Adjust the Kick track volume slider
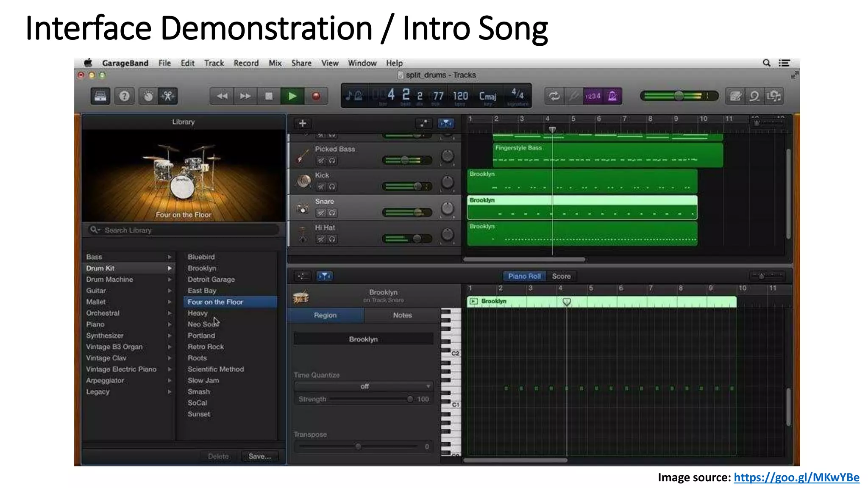 (x=407, y=186)
